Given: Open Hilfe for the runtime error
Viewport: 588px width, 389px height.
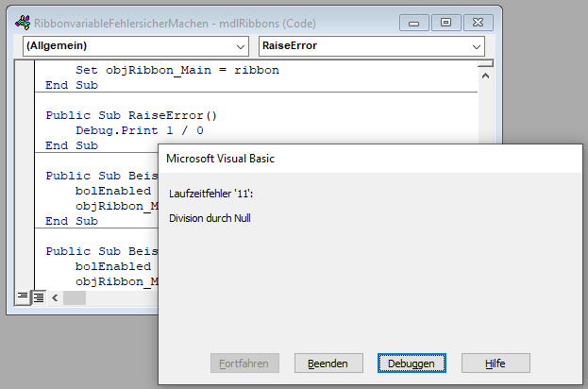Looking at the screenshot, I should [x=496, y=363].
